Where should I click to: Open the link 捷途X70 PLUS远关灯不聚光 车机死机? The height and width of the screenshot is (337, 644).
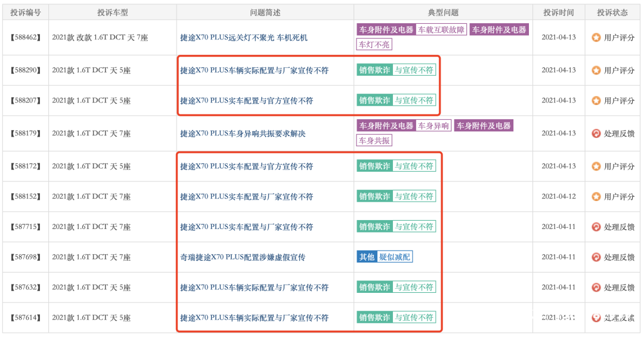tap(244, 38)
